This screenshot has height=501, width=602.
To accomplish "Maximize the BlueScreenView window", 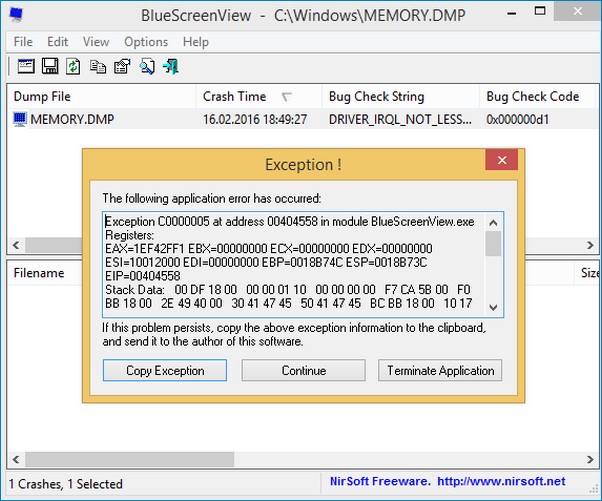I will (x=540, y=12).
